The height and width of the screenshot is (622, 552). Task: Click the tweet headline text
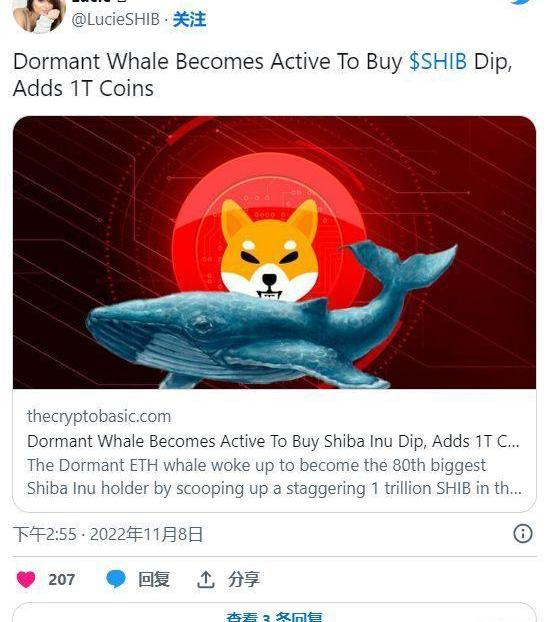pos(263,75)
